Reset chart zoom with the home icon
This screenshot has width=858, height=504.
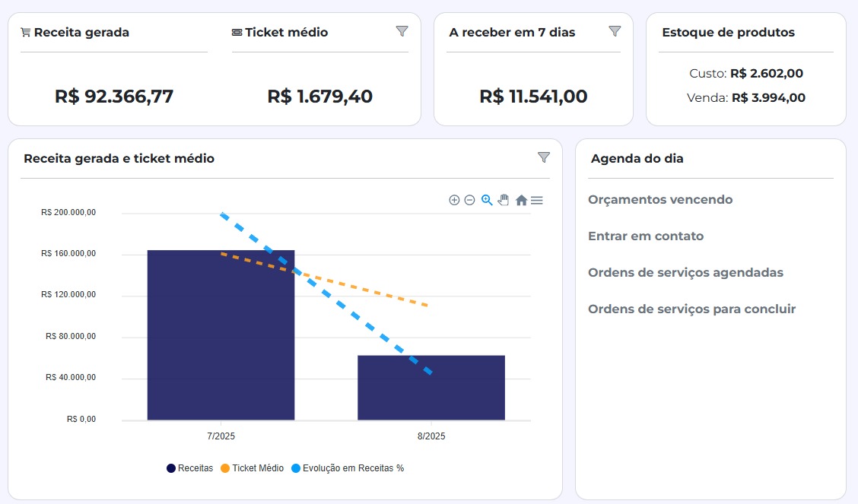tap(521, 200)
